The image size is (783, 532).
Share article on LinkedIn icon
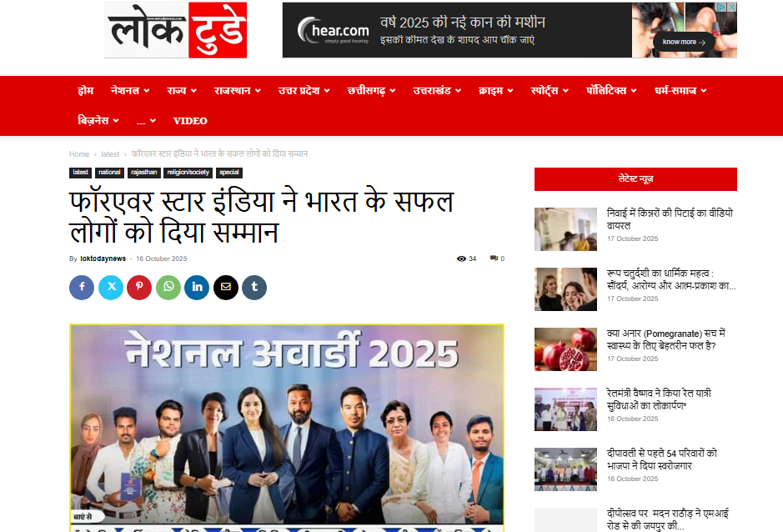click(x=197, y=287)
